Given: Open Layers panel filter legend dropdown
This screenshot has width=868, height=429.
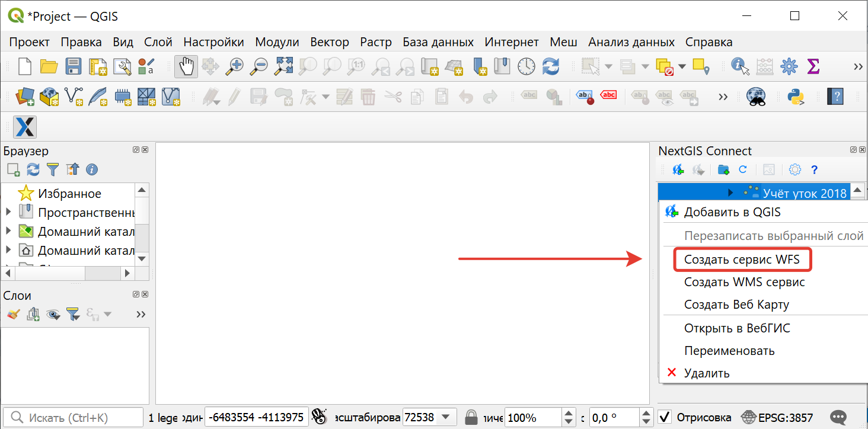Looking at the screenshot, I should [73, 314].
